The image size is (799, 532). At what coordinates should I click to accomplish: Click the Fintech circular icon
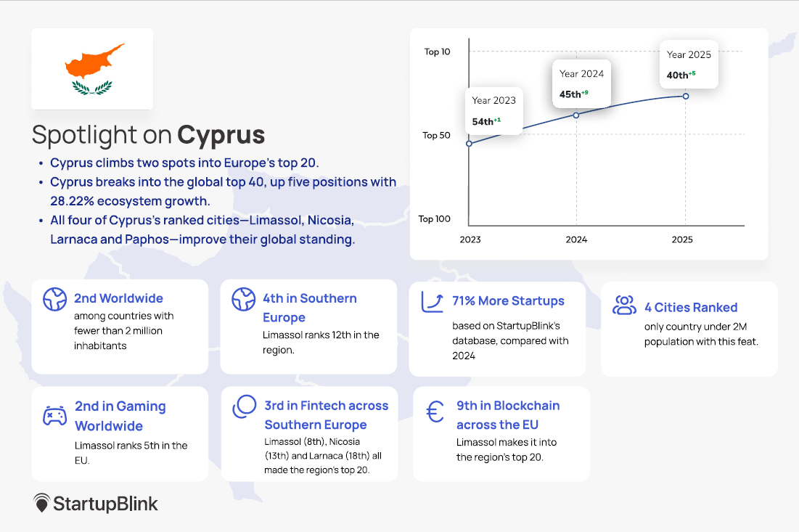[244, 407]
